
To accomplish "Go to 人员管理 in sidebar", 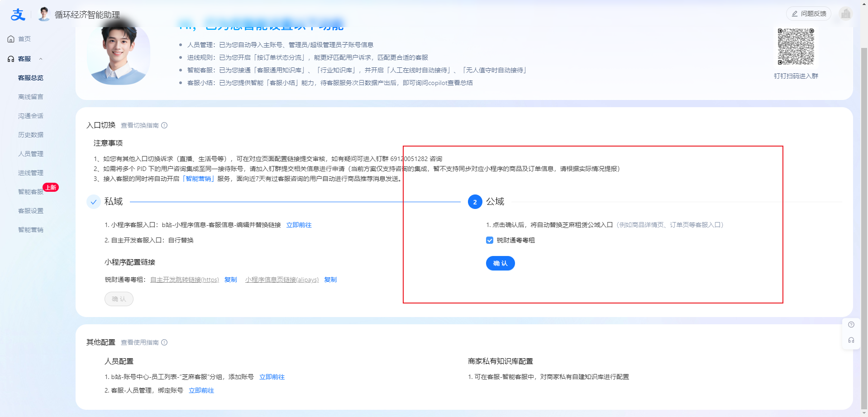I will click(x=31, y=154).
